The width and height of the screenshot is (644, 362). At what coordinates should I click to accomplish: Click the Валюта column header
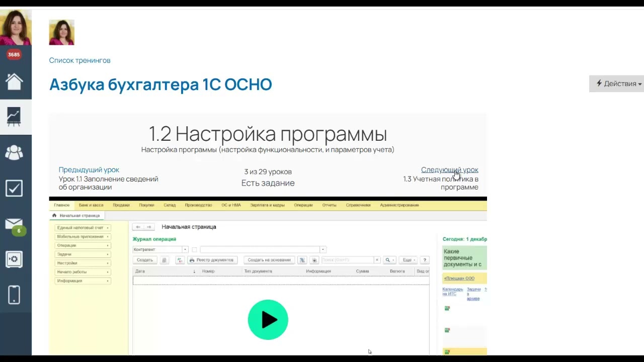tap(397, 271)
